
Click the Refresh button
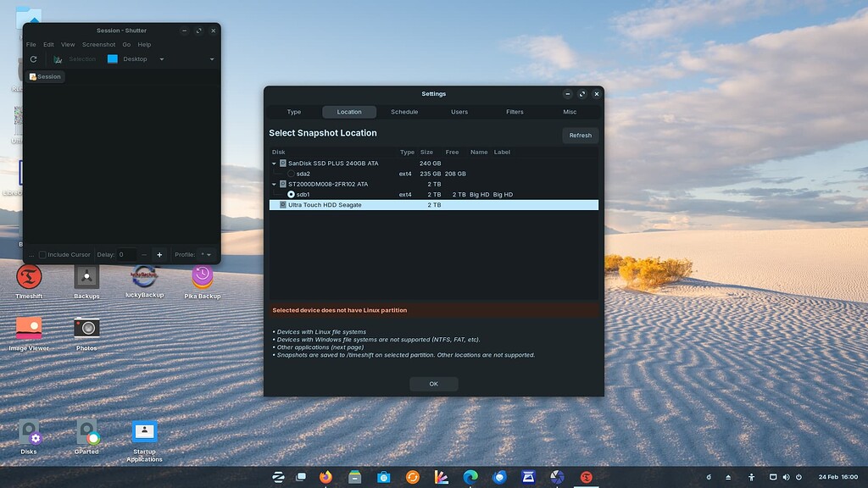(x=580, y=136)
